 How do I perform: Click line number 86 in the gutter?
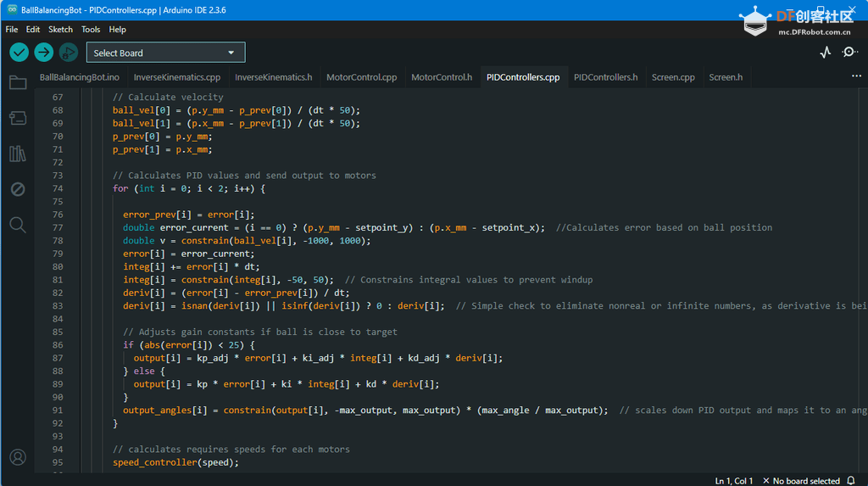[58, 344]
